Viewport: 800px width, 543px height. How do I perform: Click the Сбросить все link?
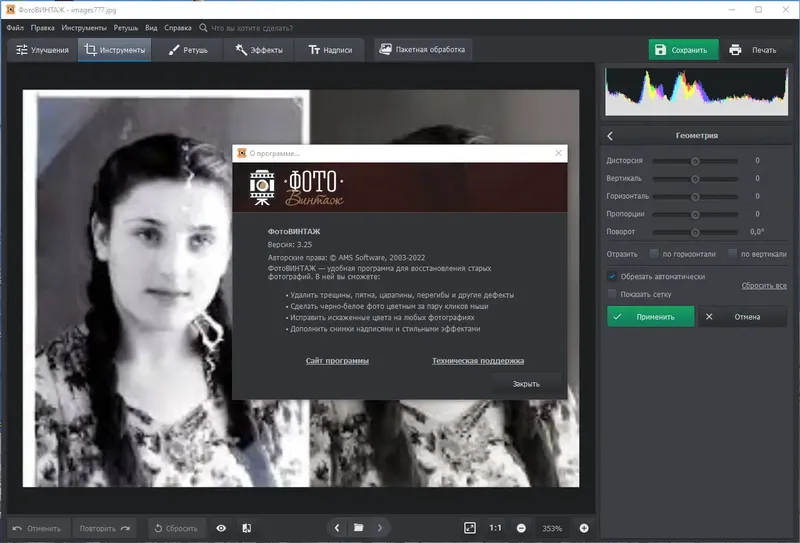click(764, 285)
